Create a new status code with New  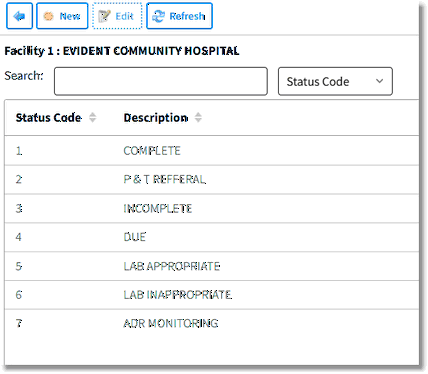point(62,16)
